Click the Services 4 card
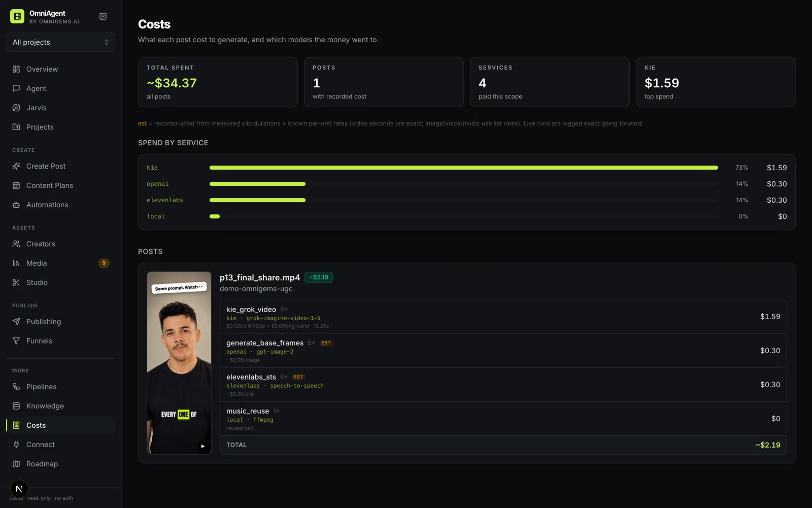Image resolution: width=812 pixels, height=508 pixels. pyautogui.click(x=550, y=82)
